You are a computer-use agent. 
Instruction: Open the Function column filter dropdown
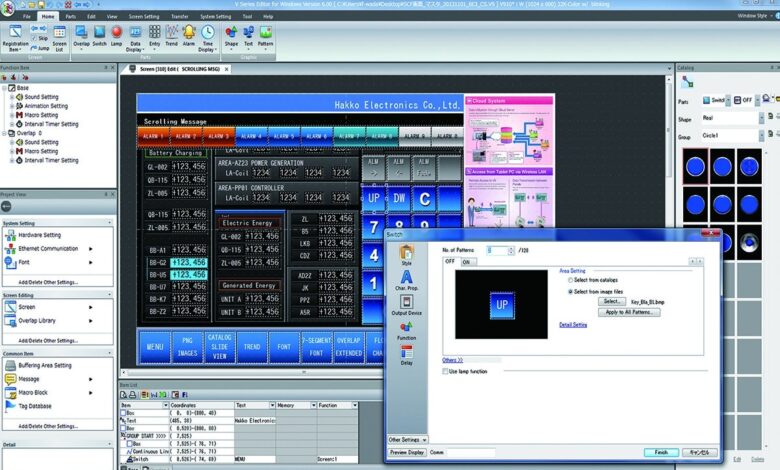[355, 405]
